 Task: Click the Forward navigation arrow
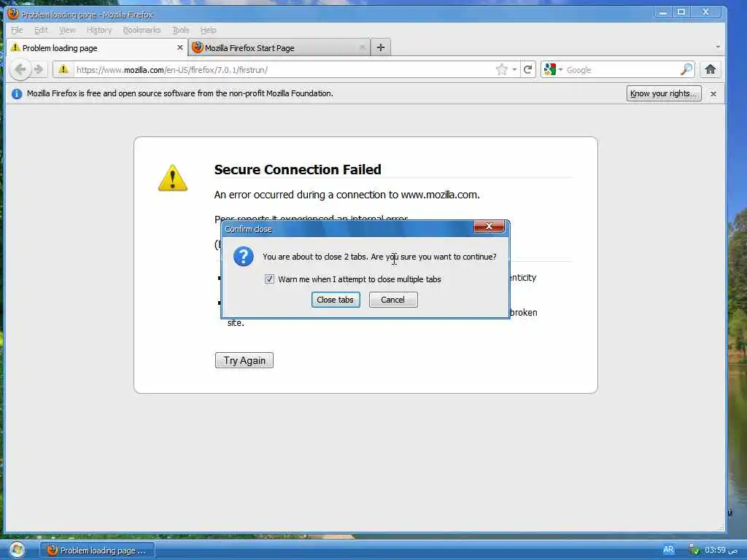[x=39, y=69]
